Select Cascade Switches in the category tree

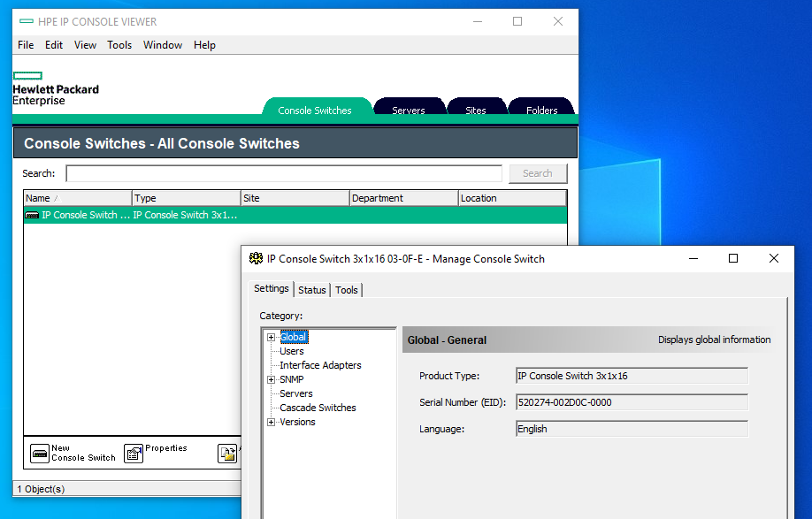[x=318, y=408]
